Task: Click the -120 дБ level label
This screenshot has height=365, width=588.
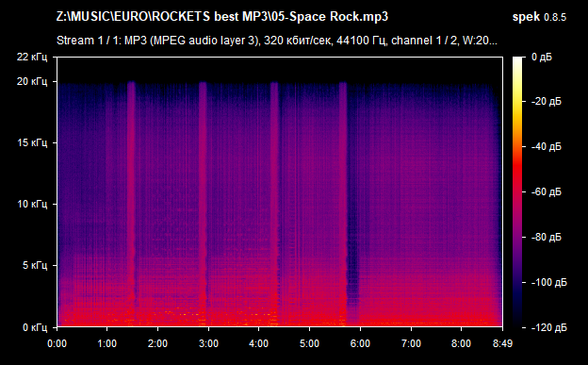Action: (548, 328)
